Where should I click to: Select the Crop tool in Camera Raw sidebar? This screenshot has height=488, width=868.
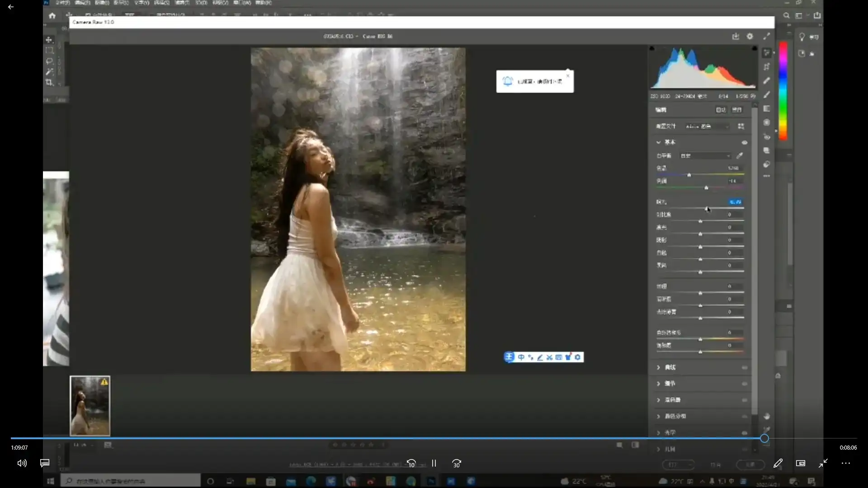(767, 67)
